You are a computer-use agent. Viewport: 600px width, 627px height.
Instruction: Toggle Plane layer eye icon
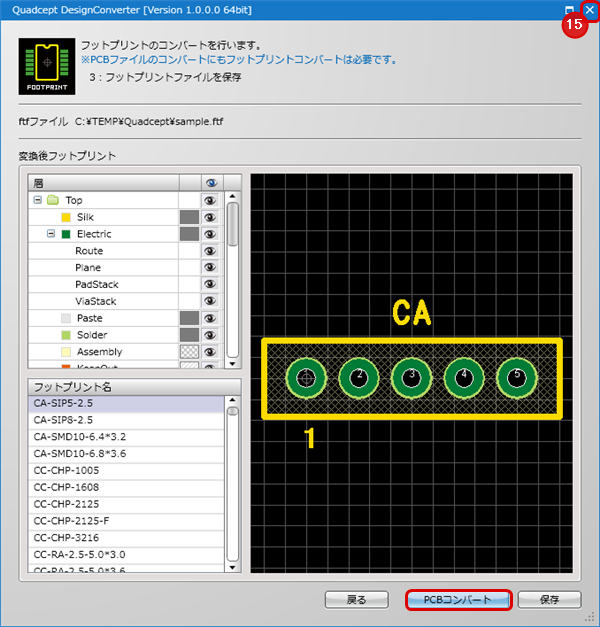(210, 268)
